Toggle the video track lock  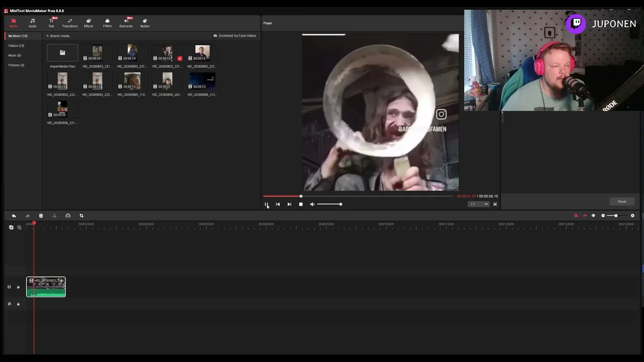[18, 287]
